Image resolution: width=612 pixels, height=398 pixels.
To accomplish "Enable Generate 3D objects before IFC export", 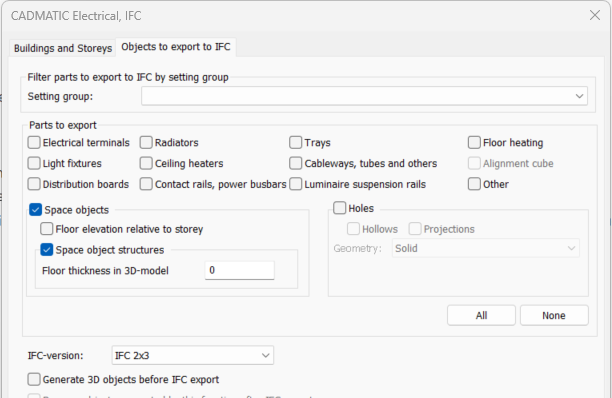I will coord(34,379).
